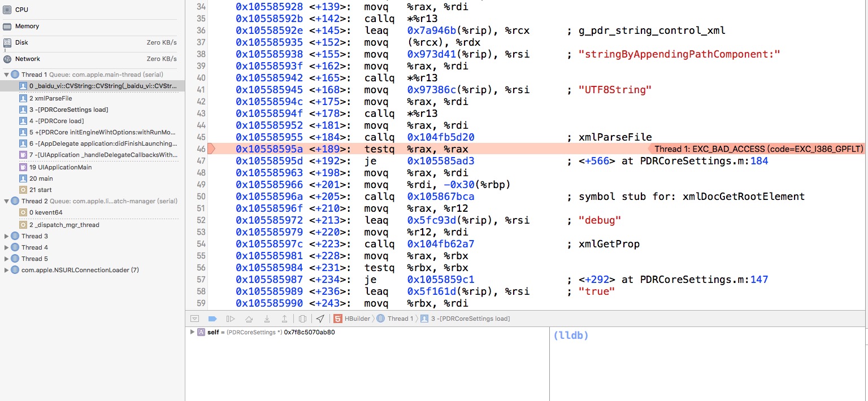Collapse Thread 1 in debug navigator
868x401 pixels.
(x=6, y=75)
